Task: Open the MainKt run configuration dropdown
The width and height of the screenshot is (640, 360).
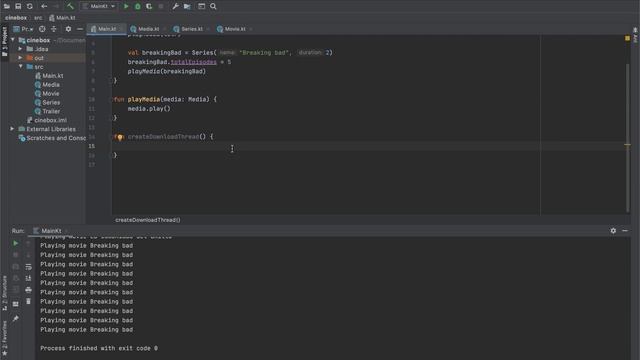Action: [99, 6]
